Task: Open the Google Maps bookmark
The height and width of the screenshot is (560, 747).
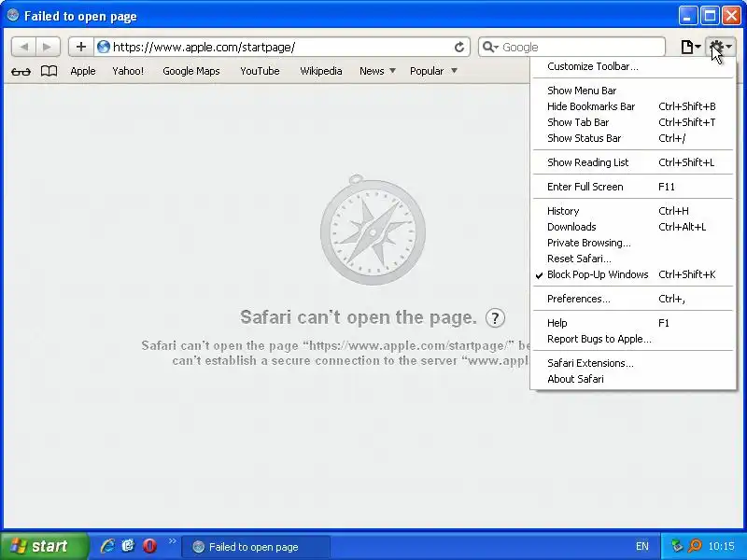Action: point(191,71)
